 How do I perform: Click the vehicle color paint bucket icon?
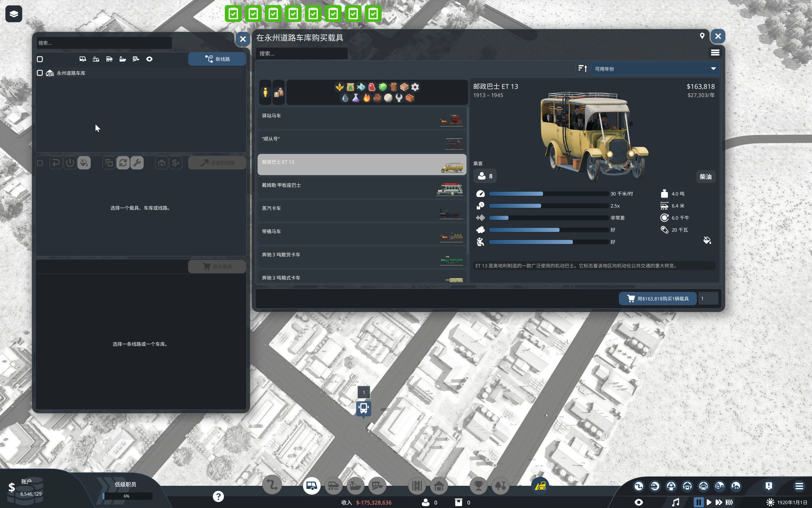coord(707,240)
